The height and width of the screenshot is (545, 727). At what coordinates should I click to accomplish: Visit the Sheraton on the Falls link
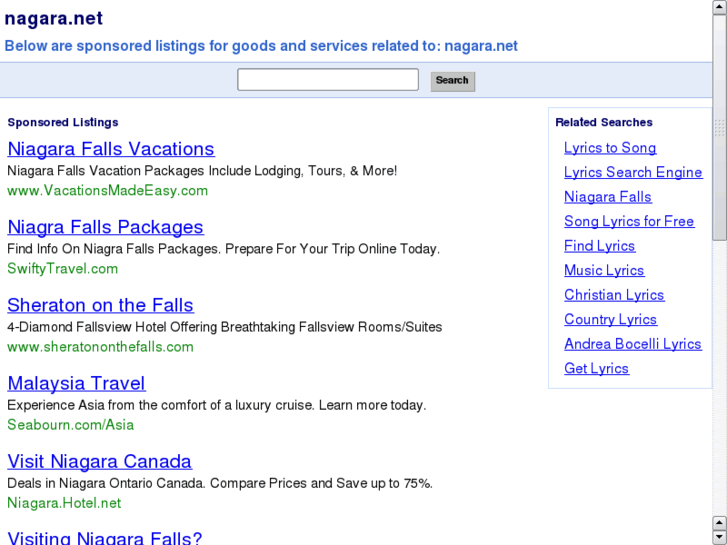(x=100, y=305)
